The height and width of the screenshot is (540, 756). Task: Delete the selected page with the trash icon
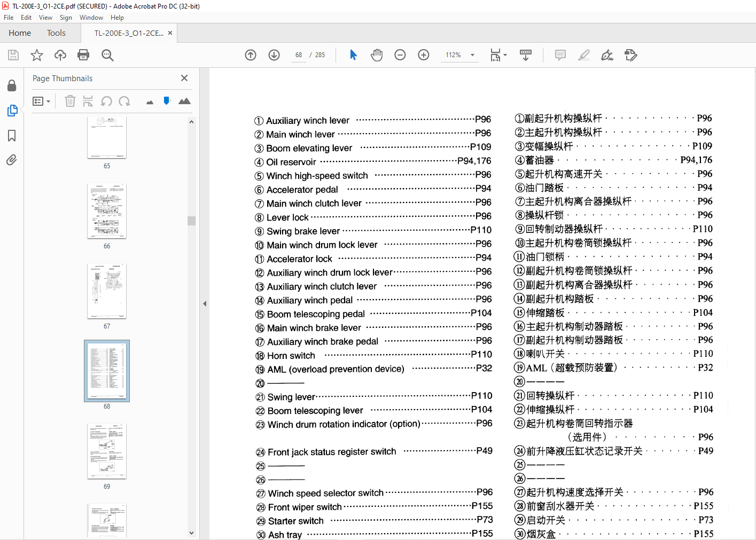(70, 101)
